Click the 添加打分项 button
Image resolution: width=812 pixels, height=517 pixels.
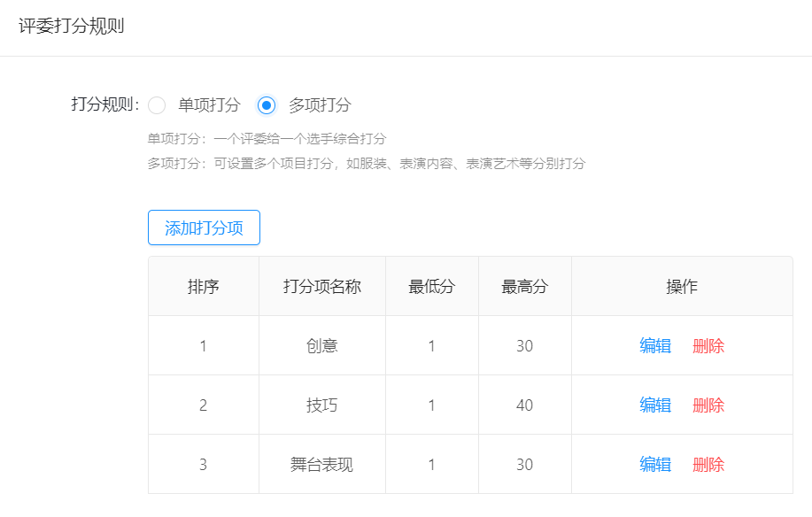click(x=204, y=228)
